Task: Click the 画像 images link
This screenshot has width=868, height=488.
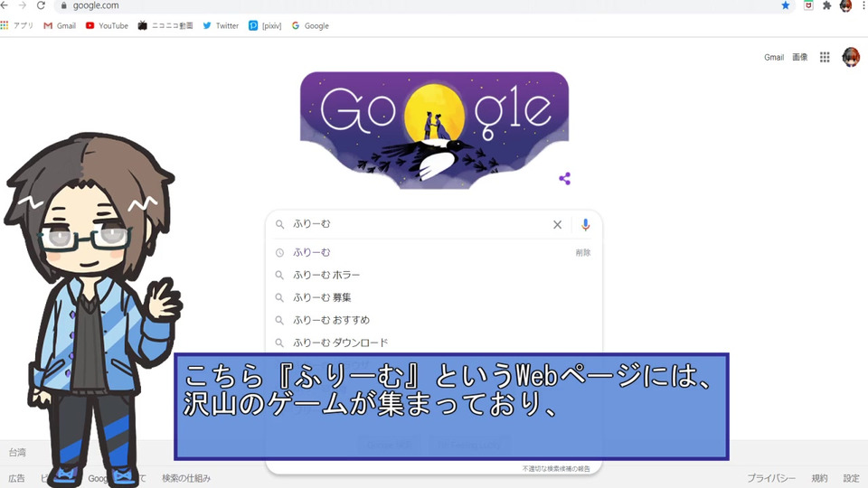Action: pyautogui.click(x=800, y=57)
